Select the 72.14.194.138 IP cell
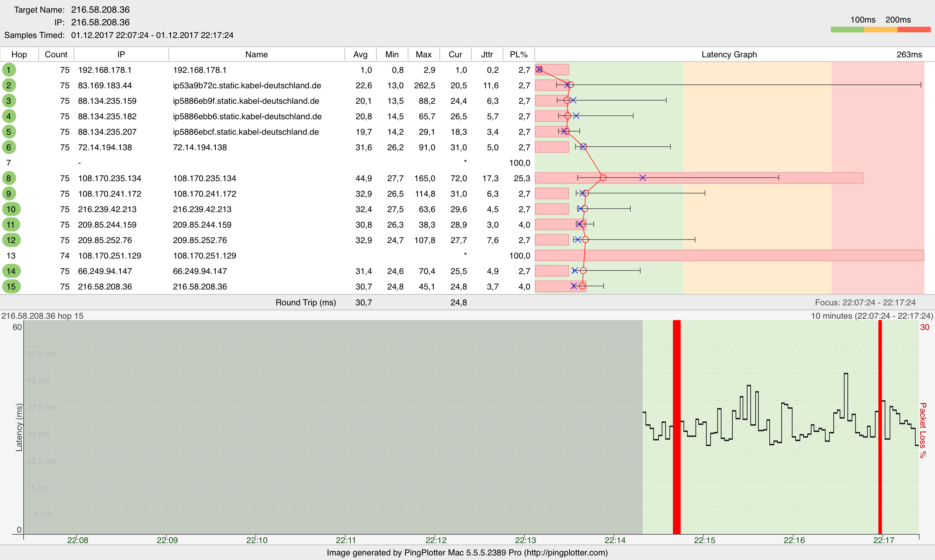This screenshot has height=560, width=935. pyautogui.click(x=105, y=147)
